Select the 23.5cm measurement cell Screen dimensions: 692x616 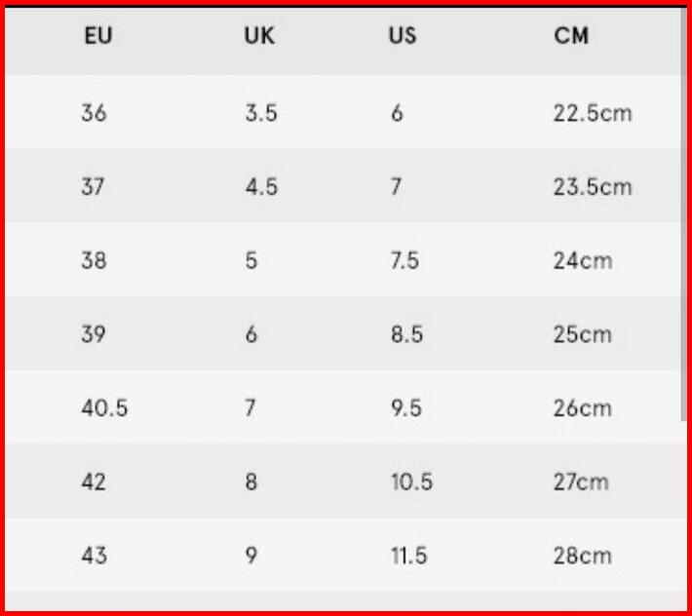(593, 186)
